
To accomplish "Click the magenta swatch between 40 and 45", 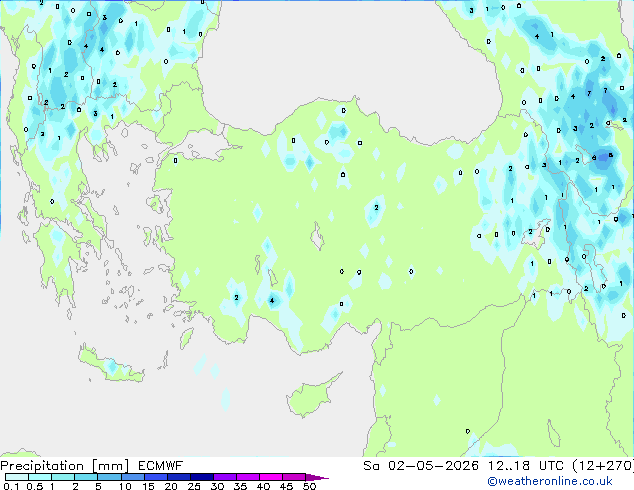I will tap(271, 477).
